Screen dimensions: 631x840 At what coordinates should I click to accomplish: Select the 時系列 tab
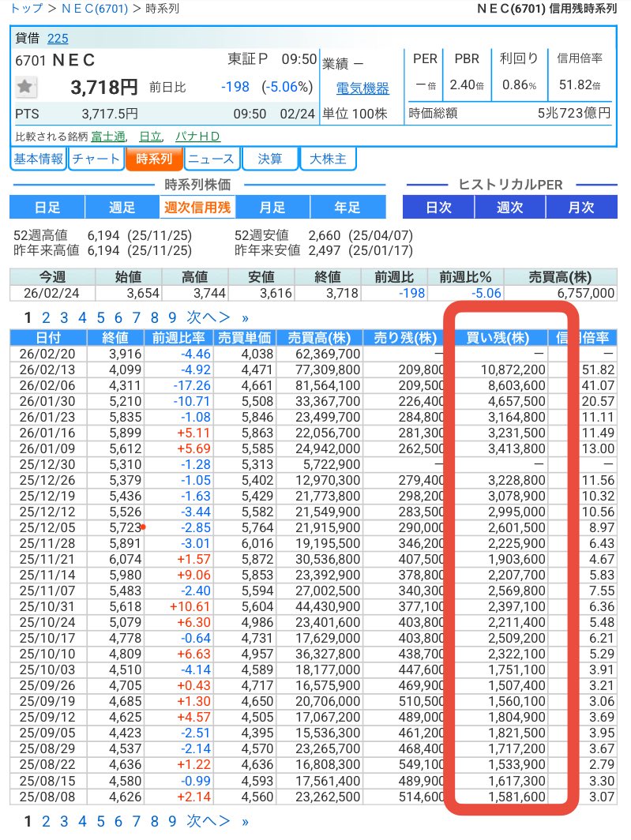pyautogui.click(x=154, y=159)
